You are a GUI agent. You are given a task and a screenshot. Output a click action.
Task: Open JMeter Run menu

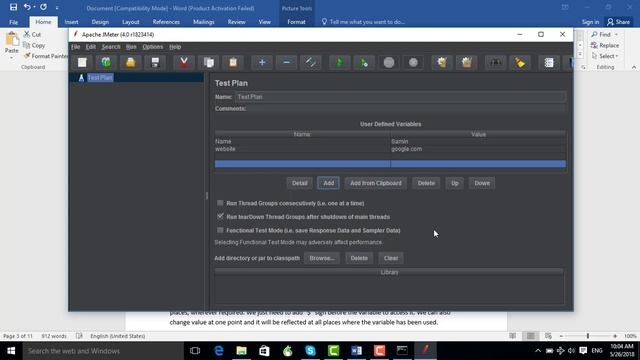(x=131, y=47)
